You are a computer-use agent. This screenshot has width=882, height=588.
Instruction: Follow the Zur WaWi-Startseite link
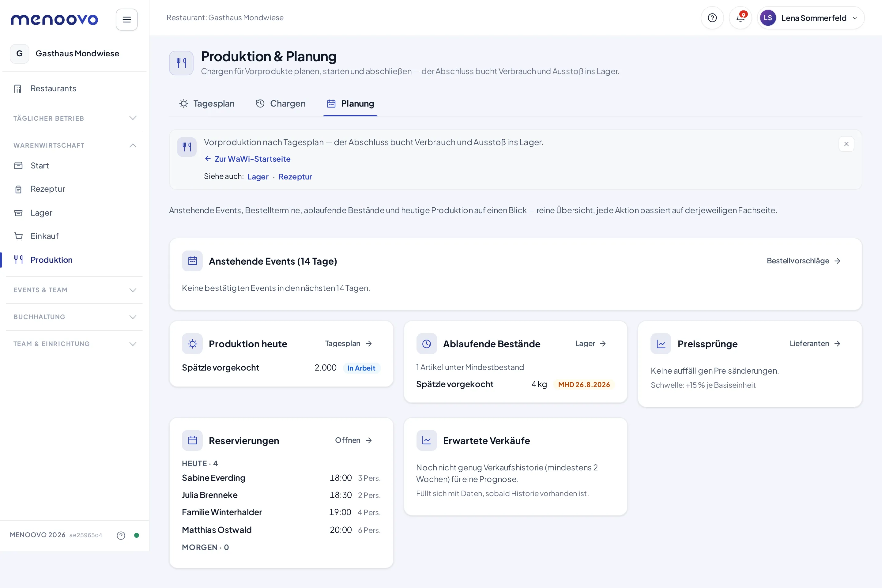tap(247, 159)
